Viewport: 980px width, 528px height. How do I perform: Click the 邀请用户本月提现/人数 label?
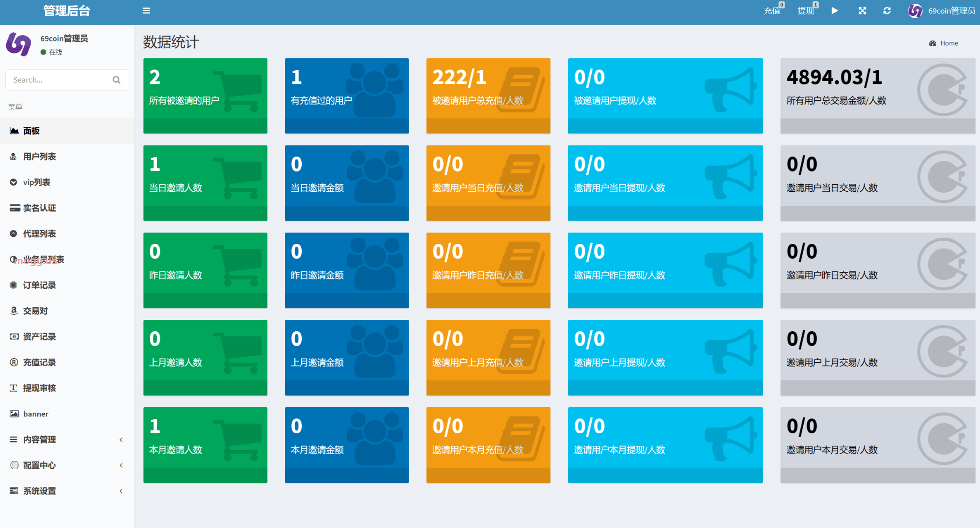pyautogui.click(x=619, y=450)
